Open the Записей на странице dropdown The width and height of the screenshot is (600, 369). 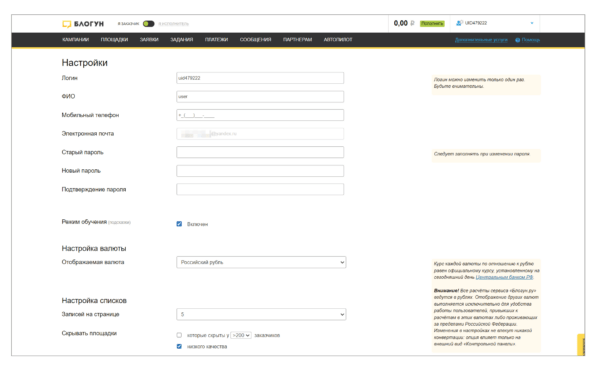(x=261, y=314)
